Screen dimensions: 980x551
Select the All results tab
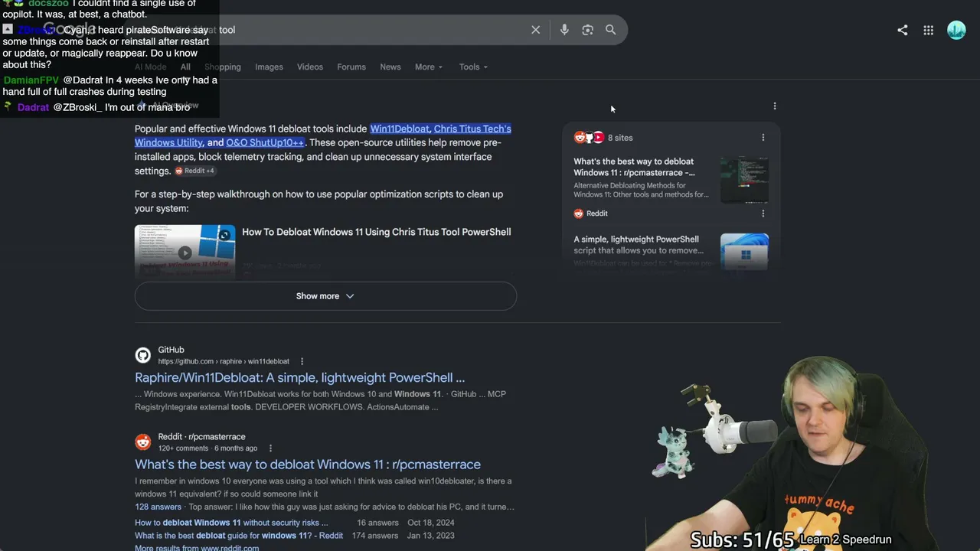[x=185, y=67]
